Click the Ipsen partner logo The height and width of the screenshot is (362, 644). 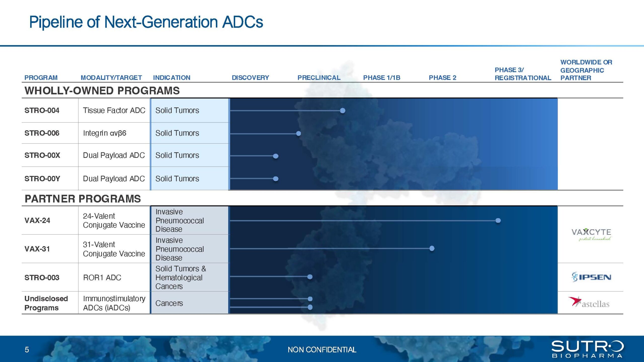tap(591, 277)
